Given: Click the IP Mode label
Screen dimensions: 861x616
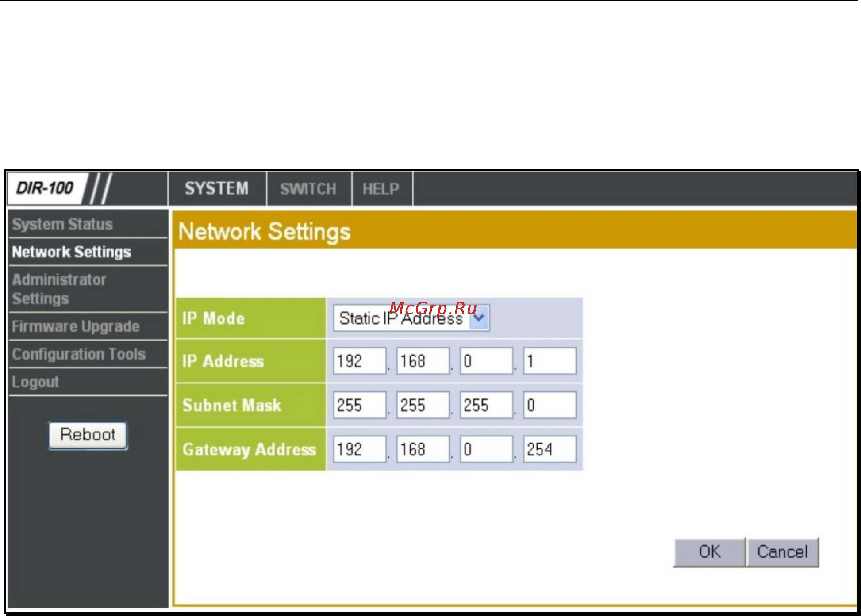Looking at the screenshot, I should [213, 318].
